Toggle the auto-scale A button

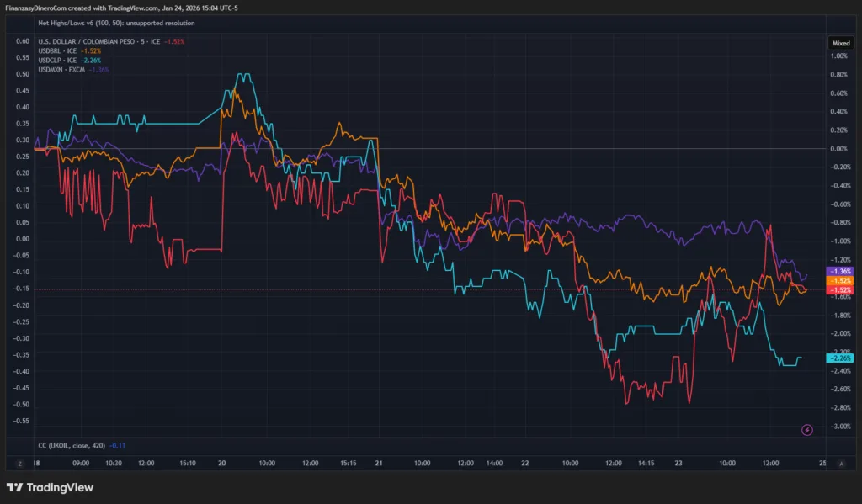[841, 463]
